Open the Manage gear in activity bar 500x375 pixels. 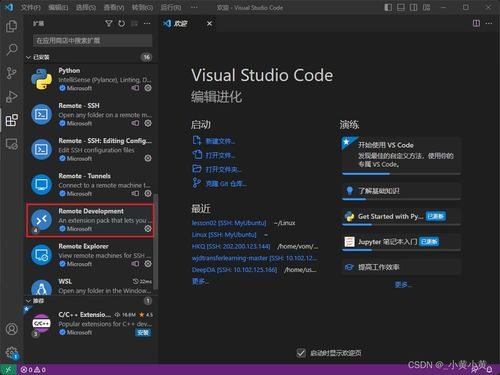tap(12, 352)
